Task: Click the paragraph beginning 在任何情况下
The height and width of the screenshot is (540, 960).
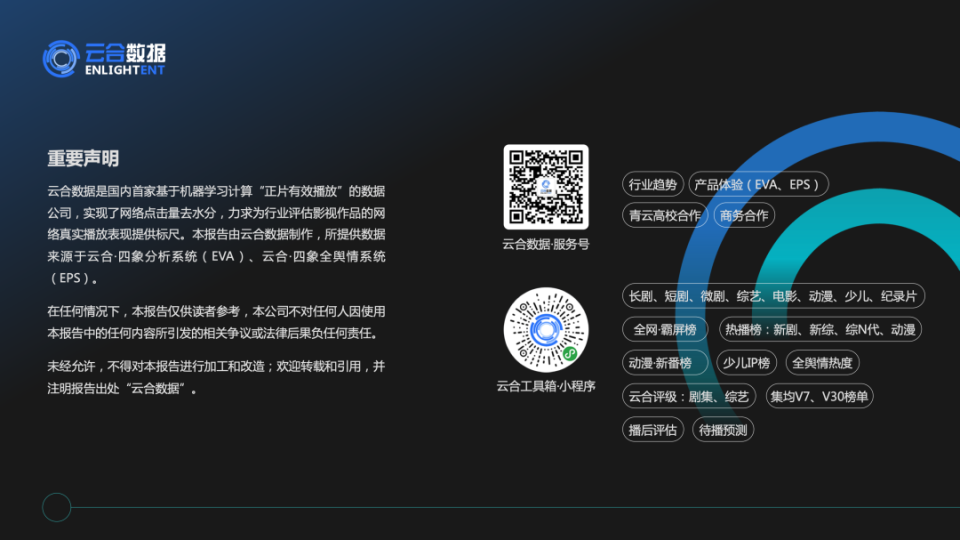Action: tap(216, 322)
